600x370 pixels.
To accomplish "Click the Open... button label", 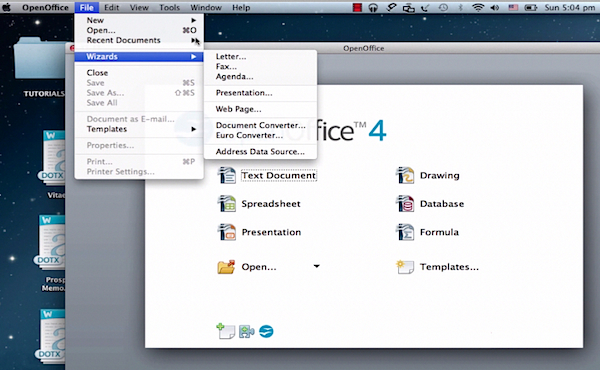I will coord(259,267).
